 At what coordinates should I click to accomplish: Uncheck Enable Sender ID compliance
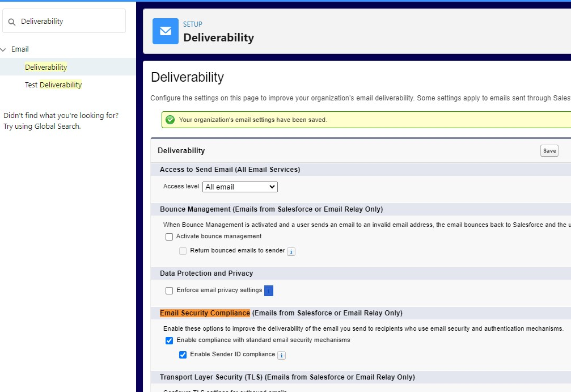pos(183,355)
